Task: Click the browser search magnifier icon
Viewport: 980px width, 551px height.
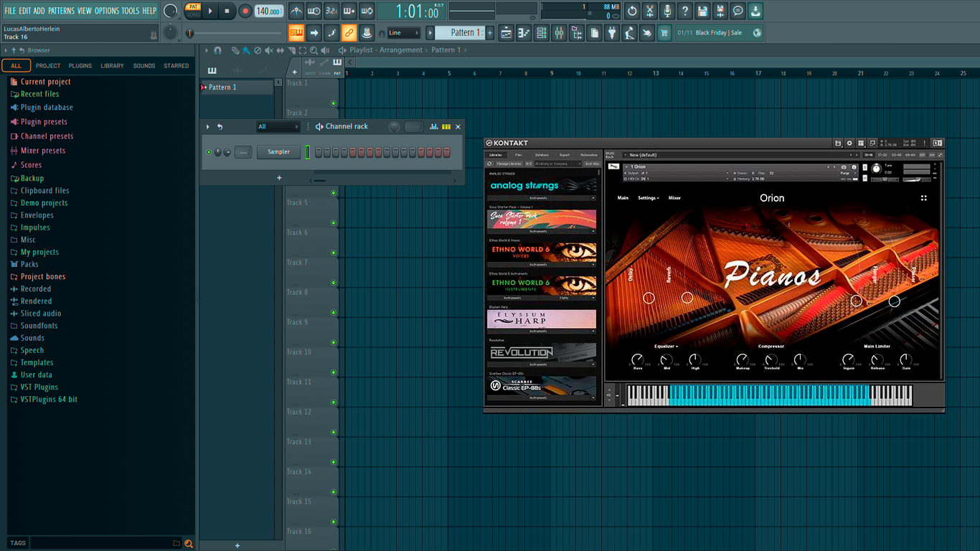Action: [189, 543]
